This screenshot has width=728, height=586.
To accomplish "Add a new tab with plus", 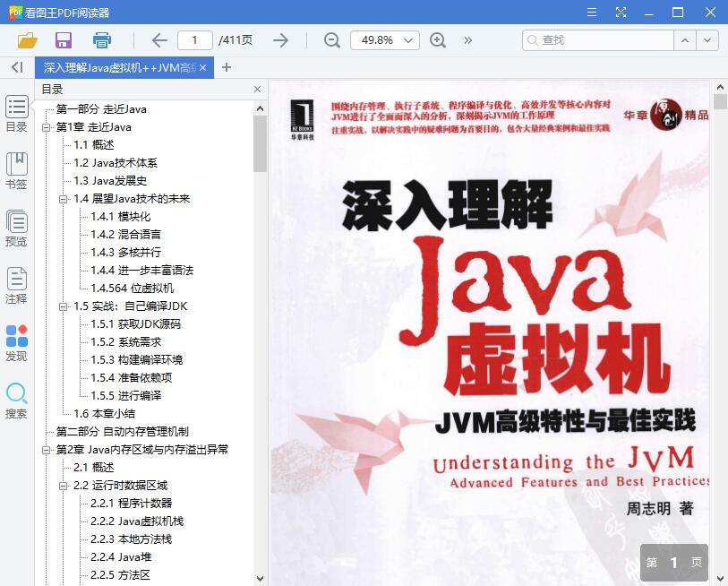I will coord(227,68).
